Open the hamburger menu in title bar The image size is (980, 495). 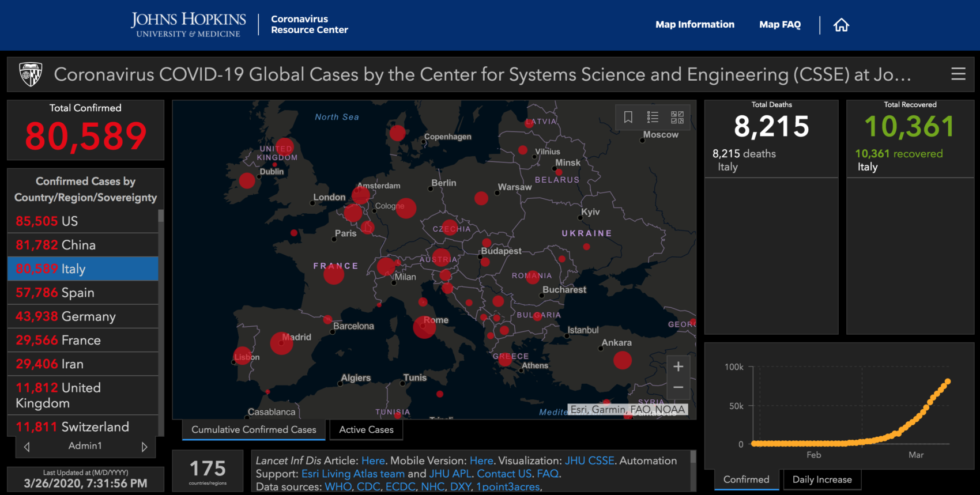tap(958, 74)
